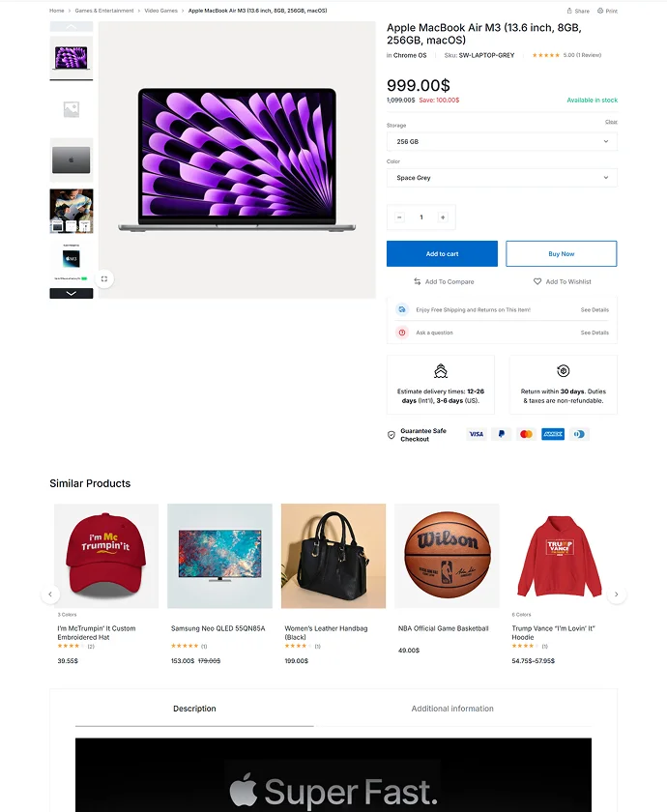Click the Buy Now button
667x812 pixels.
(x=562, y=253)
